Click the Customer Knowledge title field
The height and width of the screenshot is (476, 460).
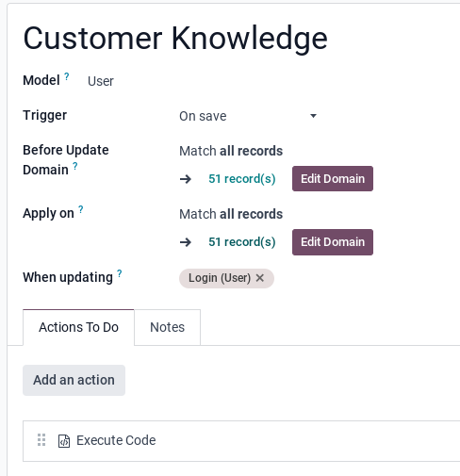(175, 39)
